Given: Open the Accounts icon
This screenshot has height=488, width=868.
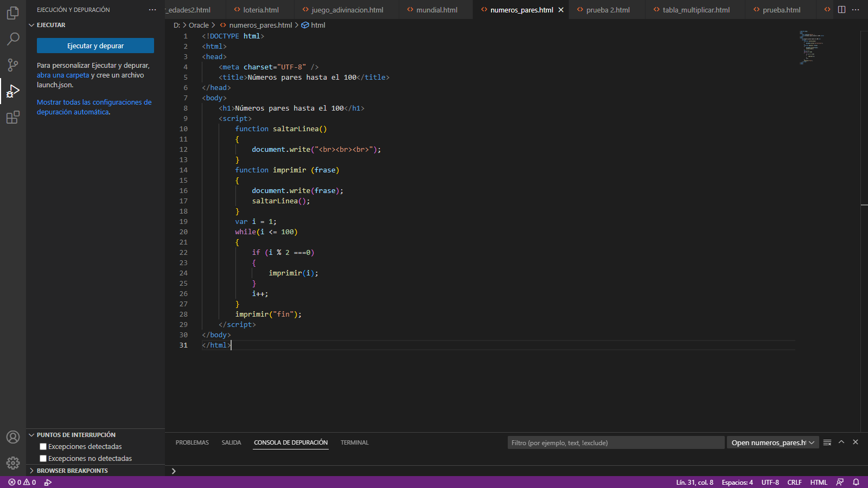Looking at the screenshot, I should [13, 437].
